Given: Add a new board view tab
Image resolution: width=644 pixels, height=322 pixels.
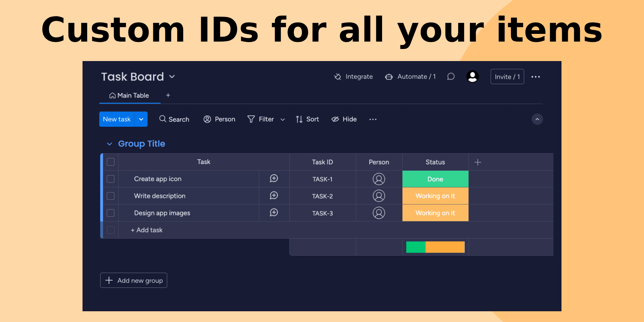Looking at the screenshot, I should click(168, 95).
